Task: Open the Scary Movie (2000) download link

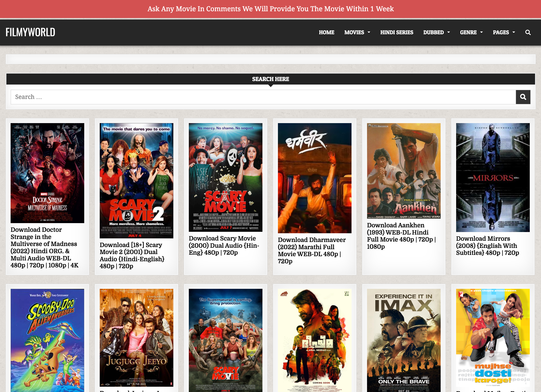Action: (x=224, y=245)
